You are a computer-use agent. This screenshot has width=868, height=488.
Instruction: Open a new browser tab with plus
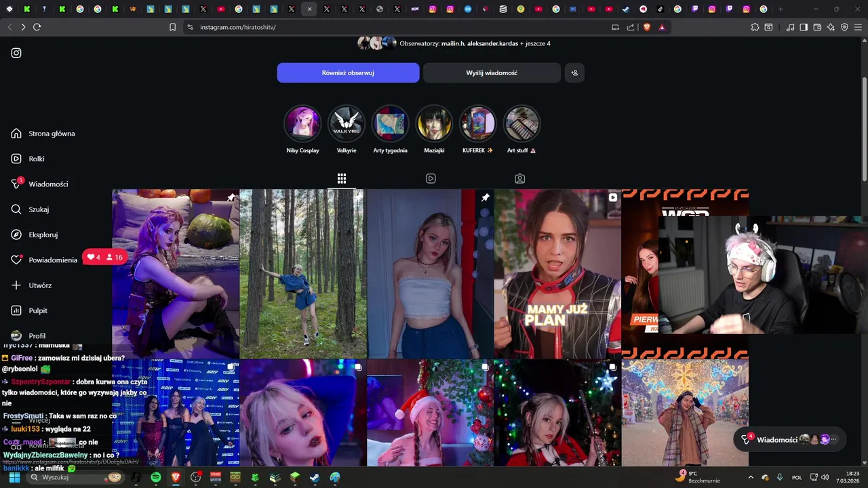click(781, 9)
